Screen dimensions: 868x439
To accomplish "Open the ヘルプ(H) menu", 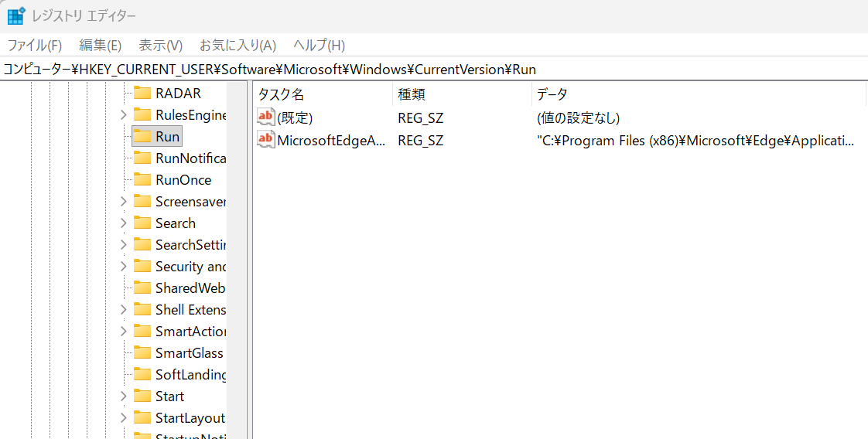I will coord(319,46).
